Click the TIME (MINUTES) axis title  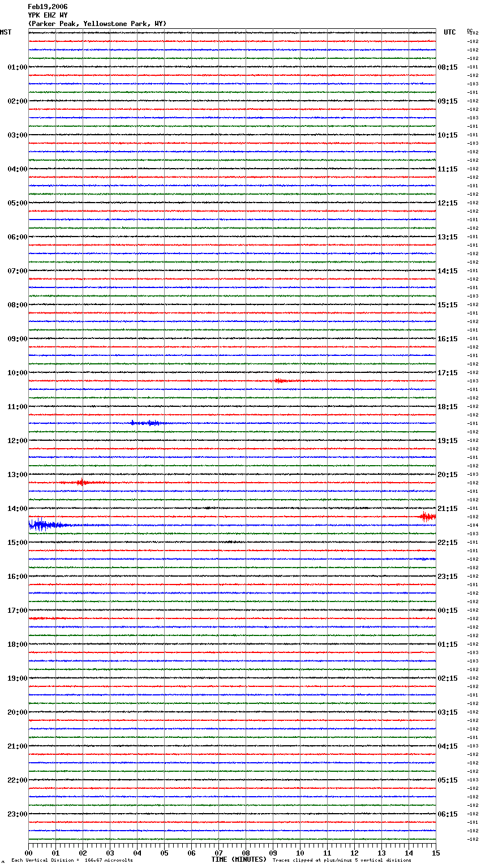pos(239,859)
